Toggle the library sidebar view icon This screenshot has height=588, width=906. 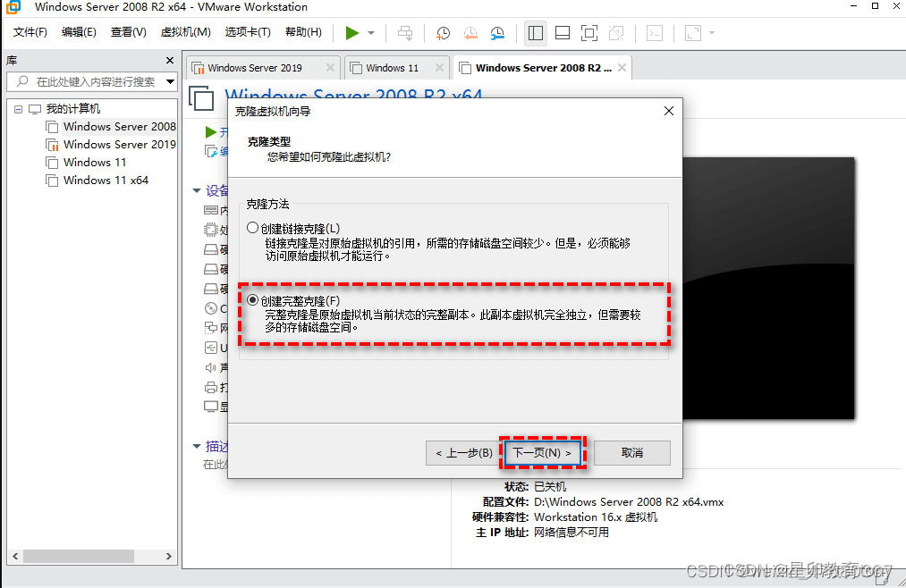tap(536, 33)
